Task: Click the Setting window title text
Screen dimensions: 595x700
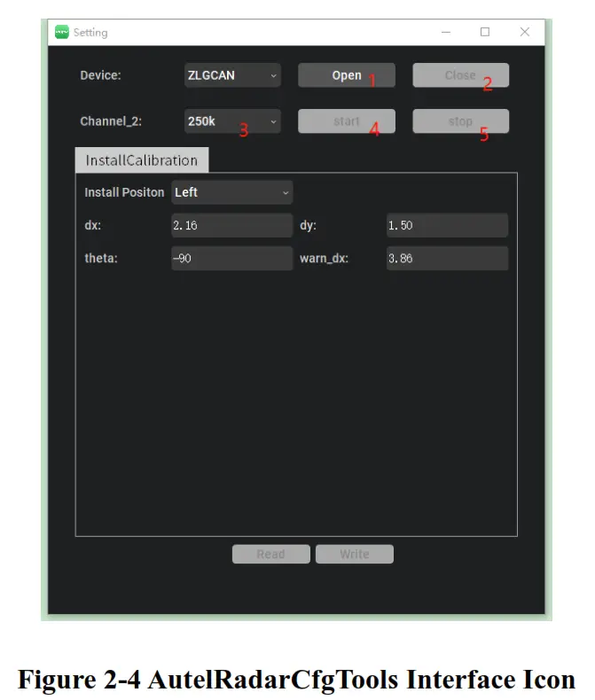Action: coord(90,33)
